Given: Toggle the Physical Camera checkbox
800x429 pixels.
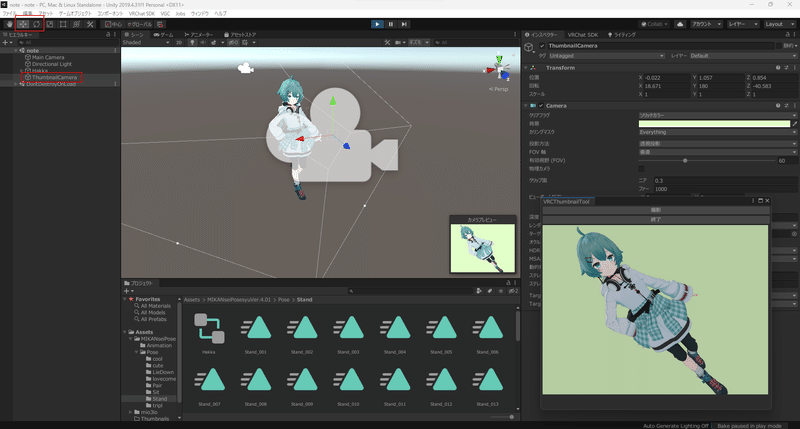Looking at the screenshot, I should pyautogui.click(x=641, y=168).
